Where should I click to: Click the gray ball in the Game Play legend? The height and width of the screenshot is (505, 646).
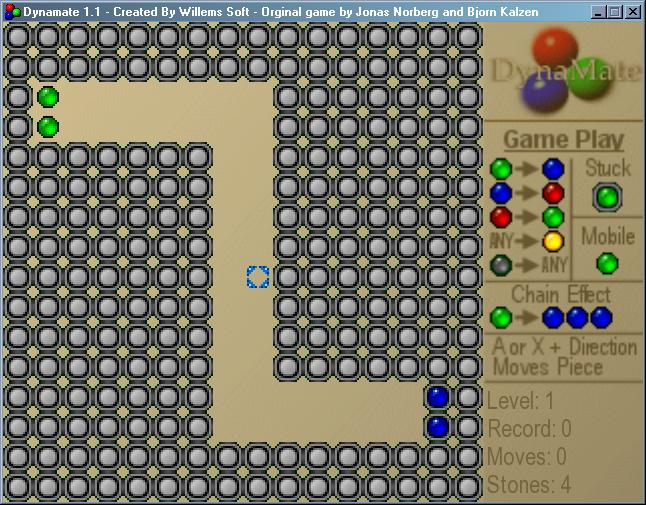pyautogui.click(x=501, y=265)
